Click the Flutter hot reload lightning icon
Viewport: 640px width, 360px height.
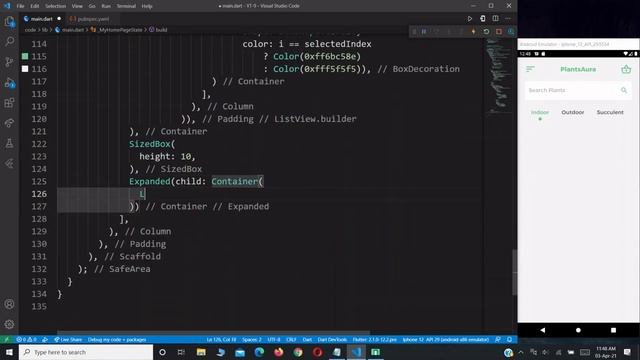(x=473, y=32)
